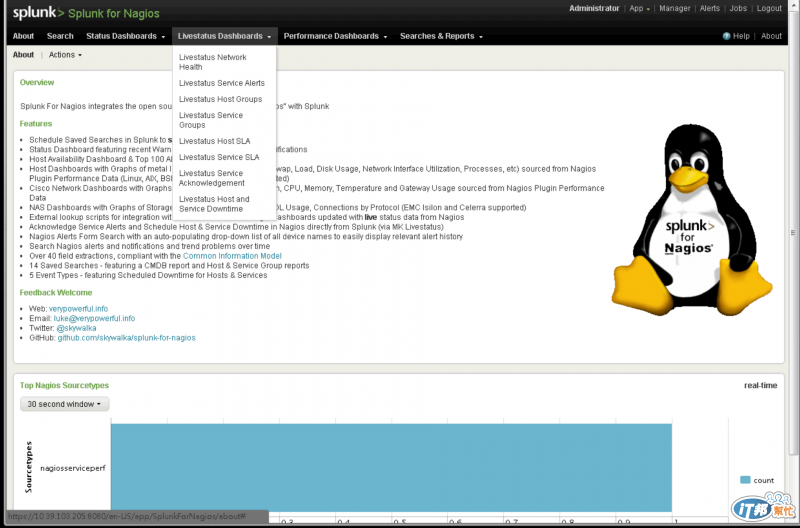Click the Top Nagios Sourcetypes heading
The image size is (800, 528).
coord(64,386)
